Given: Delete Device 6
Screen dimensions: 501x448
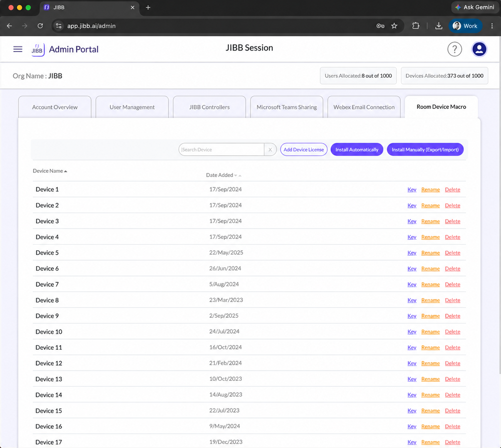Looking at the screenshot, I should click(453, 268).
